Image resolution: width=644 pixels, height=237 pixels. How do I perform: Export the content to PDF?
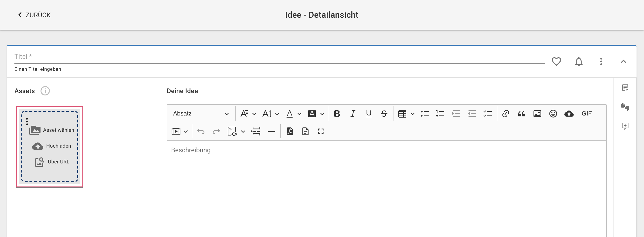(290, 132)
